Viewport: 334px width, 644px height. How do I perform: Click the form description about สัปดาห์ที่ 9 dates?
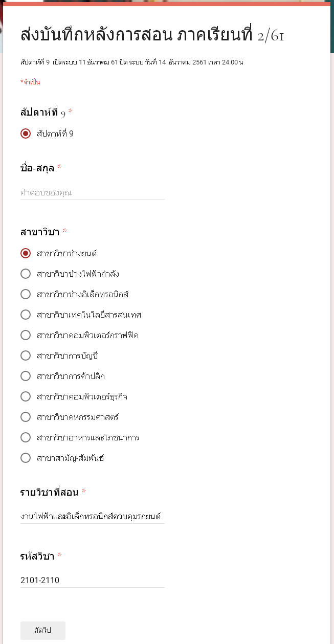tap(131, 62)
